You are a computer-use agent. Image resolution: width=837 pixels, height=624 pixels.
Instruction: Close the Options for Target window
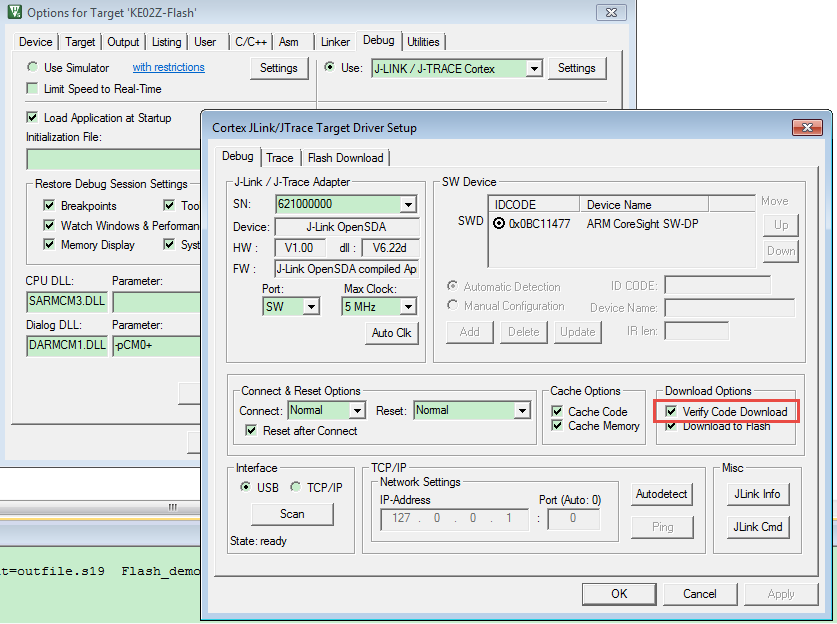pyautogui.click(x=611, y=12)
